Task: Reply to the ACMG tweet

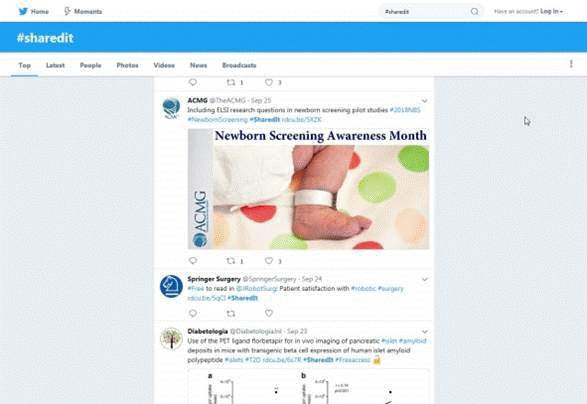Action: 193,260
